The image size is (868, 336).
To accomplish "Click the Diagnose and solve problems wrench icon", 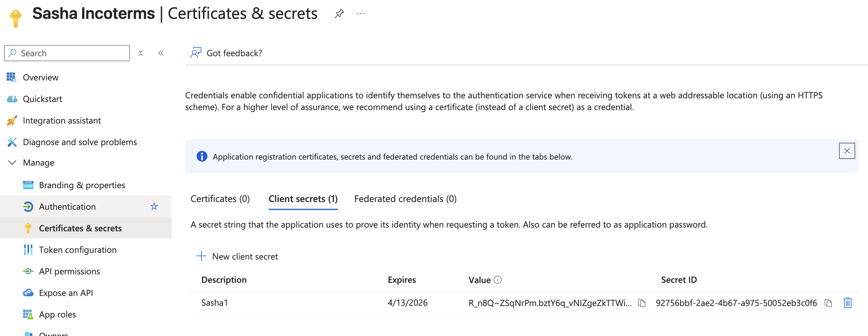I will (11, 142).
